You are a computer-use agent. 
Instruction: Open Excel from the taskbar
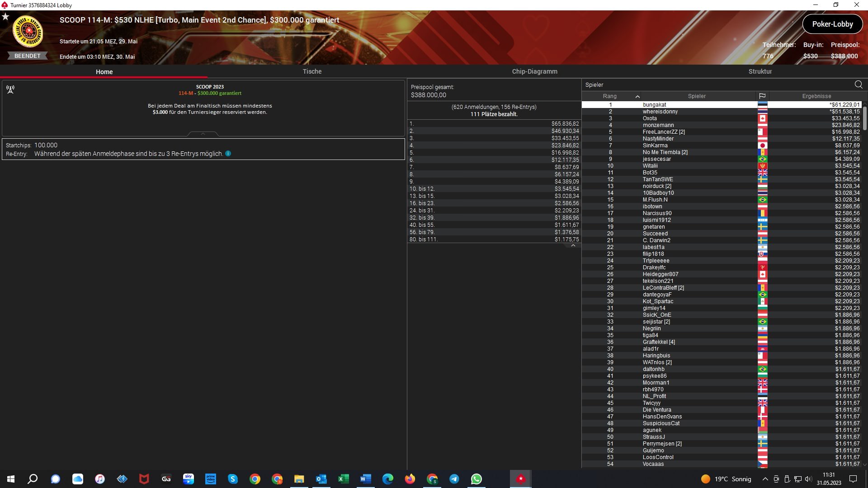click(x=344, y=479)
